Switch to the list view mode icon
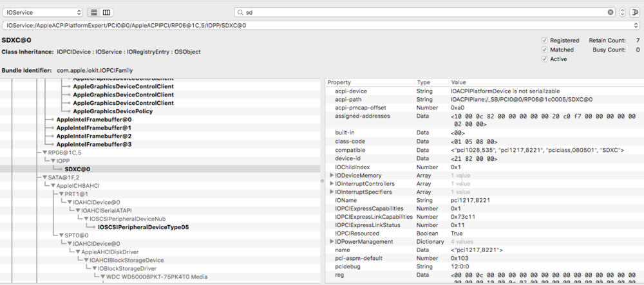The height and width of the screenshot is (285, 644). click(x=94, y=12)
